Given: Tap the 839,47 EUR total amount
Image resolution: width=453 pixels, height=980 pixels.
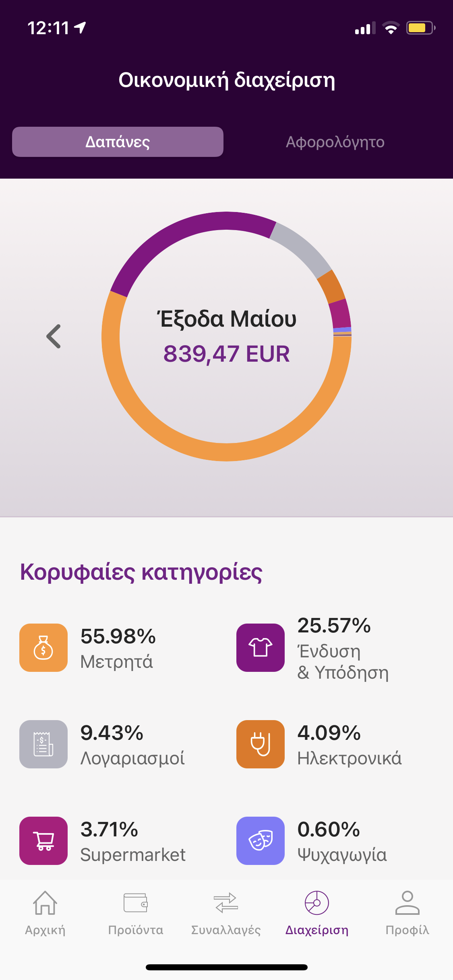Looking at the screenshot, I should tap(226, 354).
